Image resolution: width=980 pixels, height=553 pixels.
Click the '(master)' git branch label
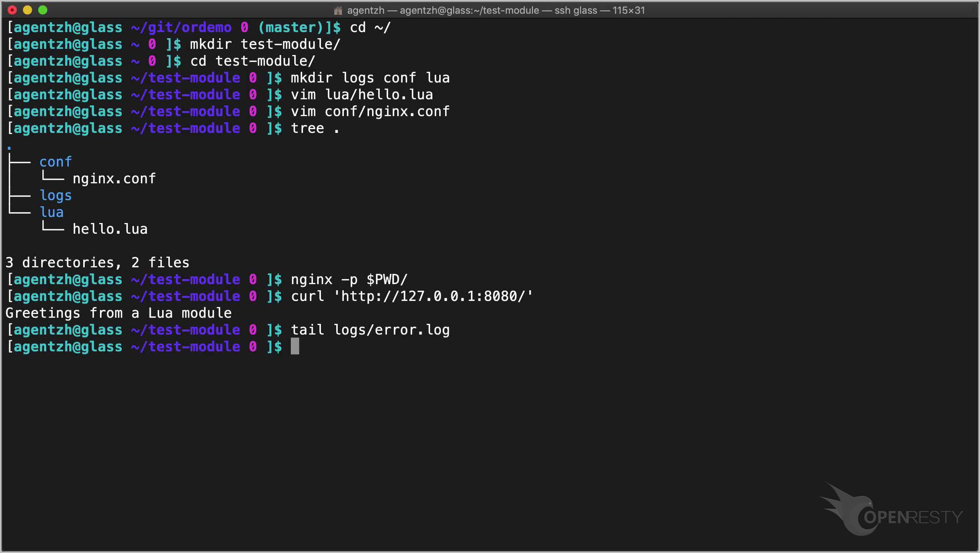point(291,27)
